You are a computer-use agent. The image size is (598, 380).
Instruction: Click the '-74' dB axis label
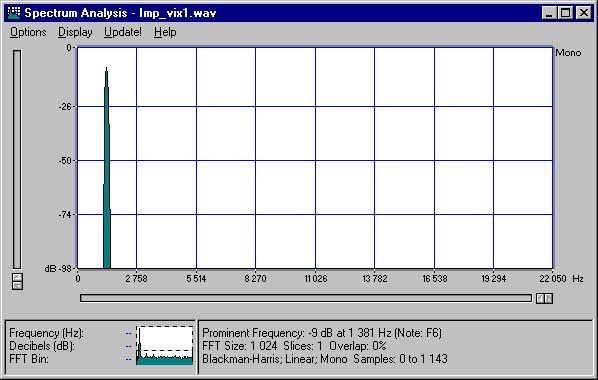coord(65,215)
